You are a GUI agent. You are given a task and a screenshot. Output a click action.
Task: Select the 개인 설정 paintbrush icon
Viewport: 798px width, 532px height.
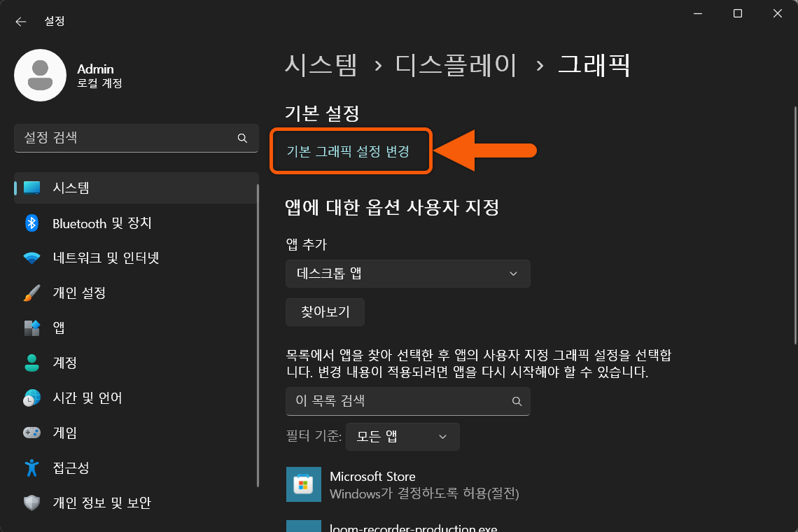[x=31, y=293]
